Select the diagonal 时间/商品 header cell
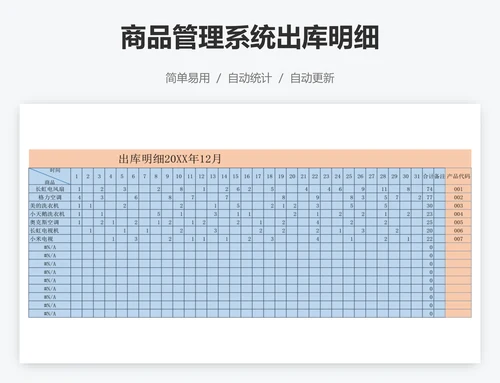The height and width of the screenshot is (383, 500). [50, 176]
